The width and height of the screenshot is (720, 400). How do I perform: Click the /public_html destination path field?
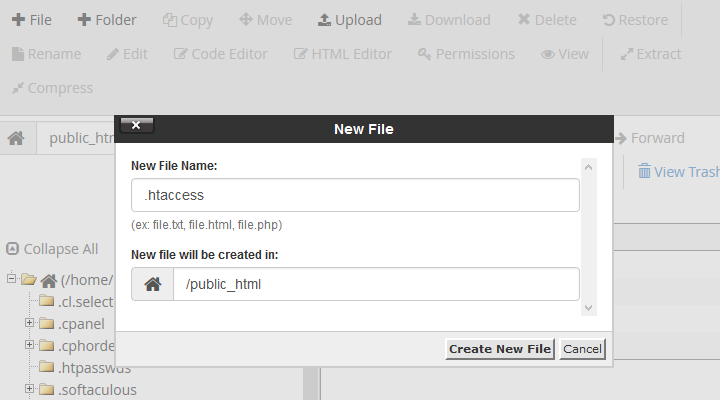click(x=376, y=284)
